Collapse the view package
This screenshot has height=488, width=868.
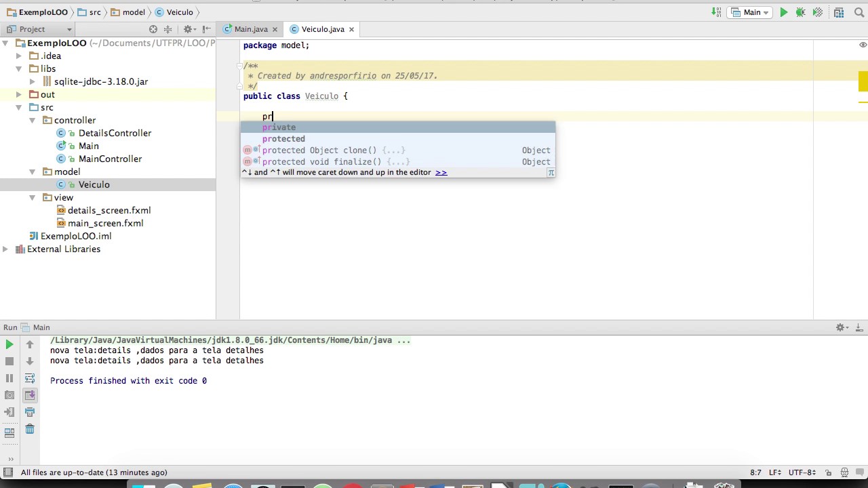[32, 197]
